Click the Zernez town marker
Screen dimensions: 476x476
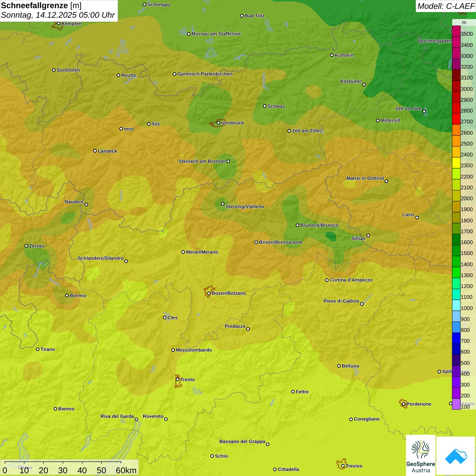[26, 246]
